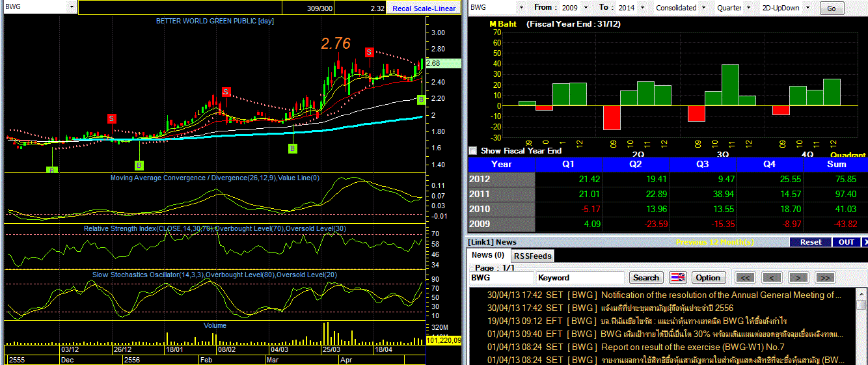Click the Previous 12 Month(s) label
Image resolution: width=868 pixels, height=365 pixels.
714,242
